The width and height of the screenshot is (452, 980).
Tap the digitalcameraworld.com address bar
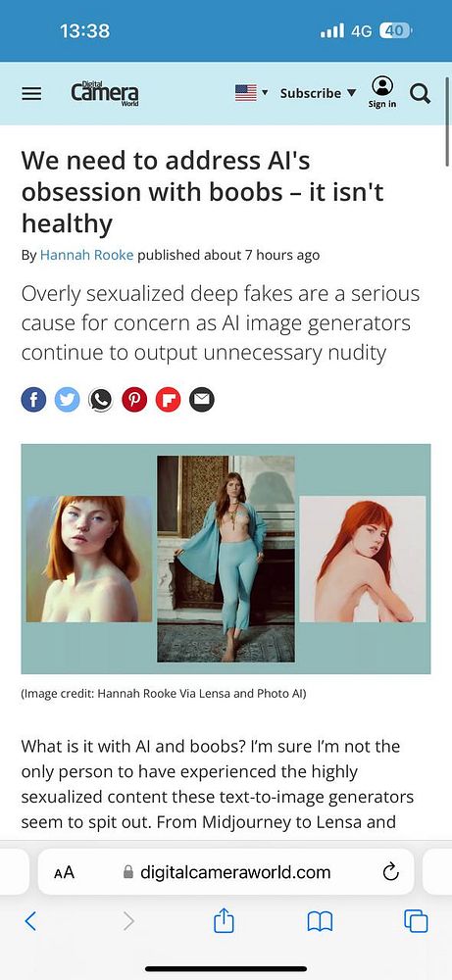[226, 872]
